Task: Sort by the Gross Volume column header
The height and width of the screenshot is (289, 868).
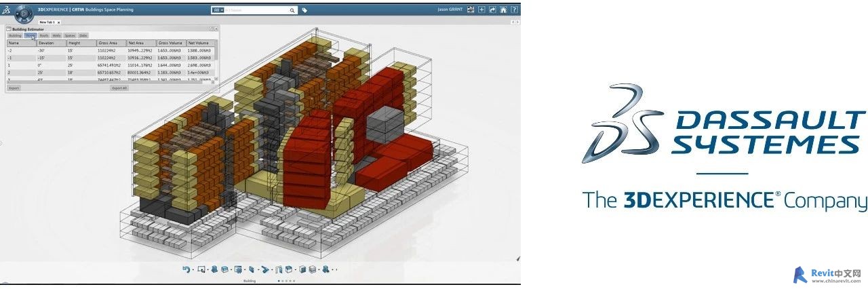Action: tap(171, 43)
